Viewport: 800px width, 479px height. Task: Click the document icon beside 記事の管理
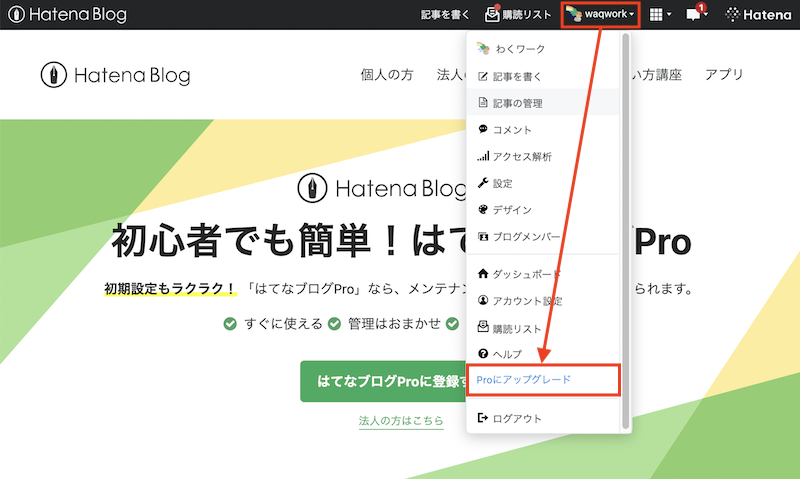coord(483,103)
